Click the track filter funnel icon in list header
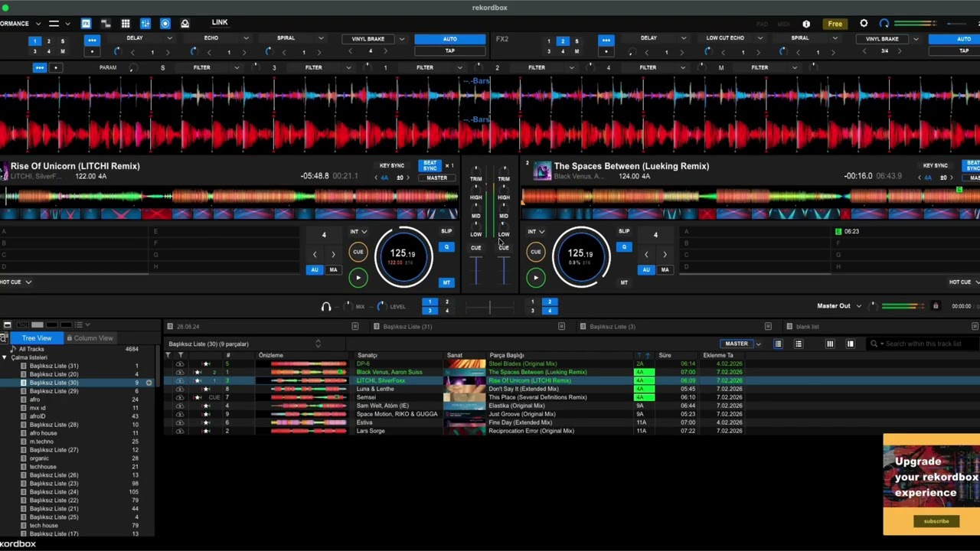 click(x=168, y=355)
